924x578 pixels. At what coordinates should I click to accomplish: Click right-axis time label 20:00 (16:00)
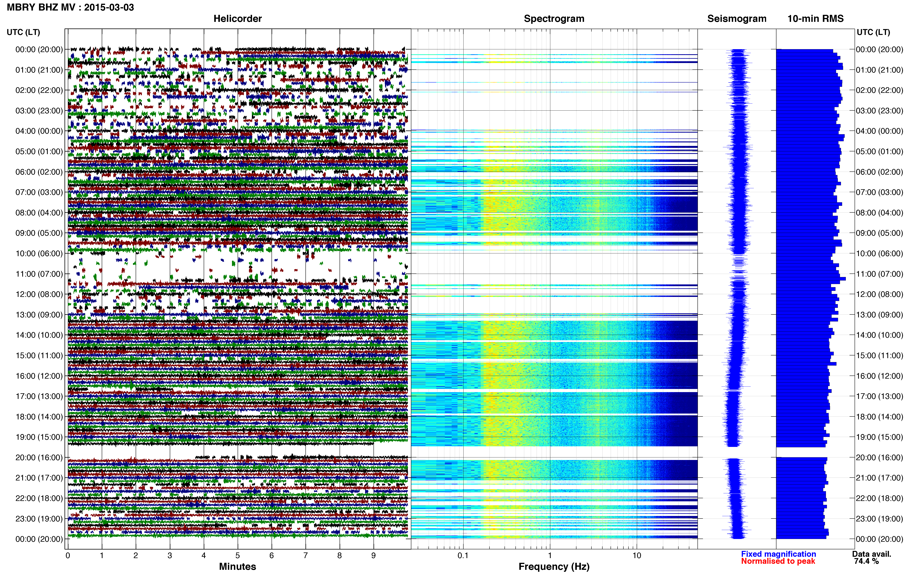point(879,458)
